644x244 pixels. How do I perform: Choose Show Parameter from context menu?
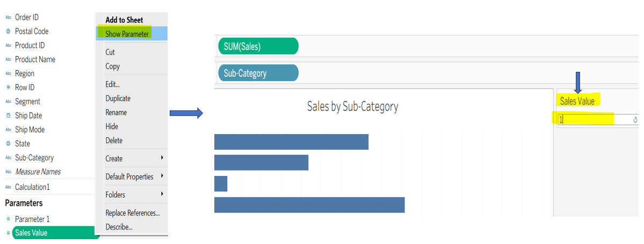[127, 34]
